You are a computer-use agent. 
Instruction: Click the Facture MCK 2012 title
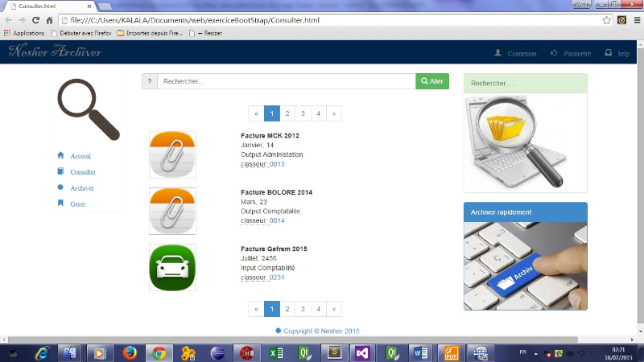pos(270,136)
